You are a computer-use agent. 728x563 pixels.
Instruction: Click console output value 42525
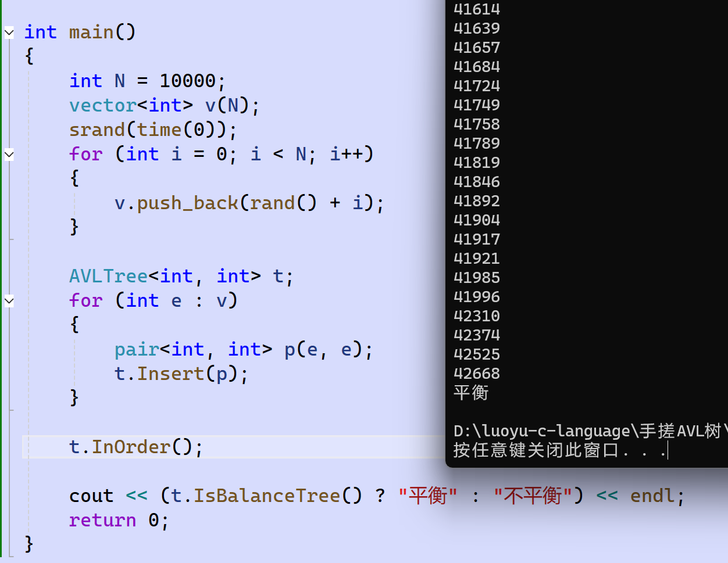point(477,354)
